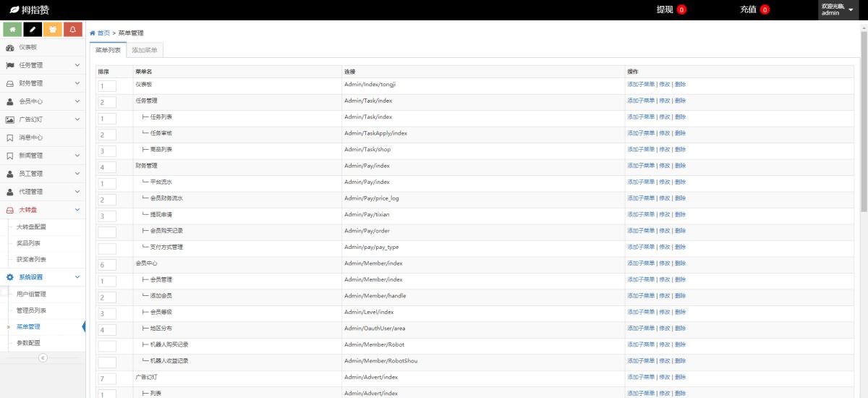The height and width of the screenshot is (398, 868).
Task: Click 删除 link for 仪表板 row
Action: (680, 85)
